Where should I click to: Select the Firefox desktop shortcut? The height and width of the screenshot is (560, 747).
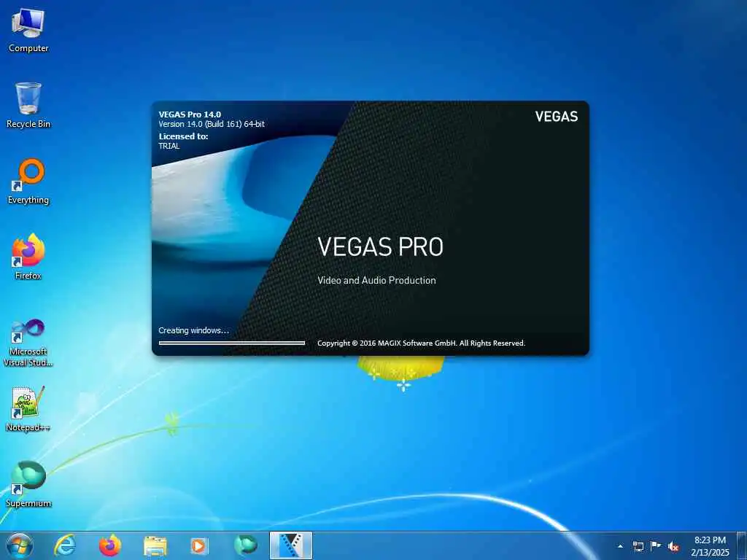(28, 257)
